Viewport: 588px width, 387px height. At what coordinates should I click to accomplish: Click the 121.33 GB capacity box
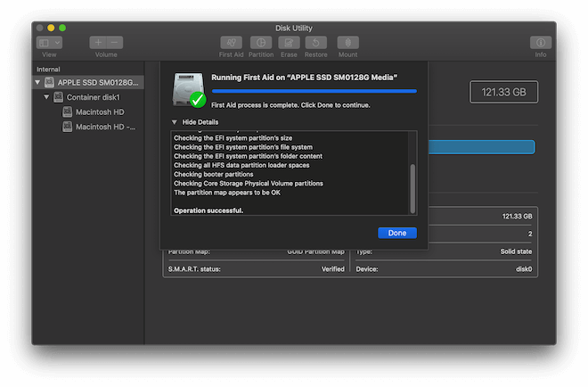click(x=503, y=92)
